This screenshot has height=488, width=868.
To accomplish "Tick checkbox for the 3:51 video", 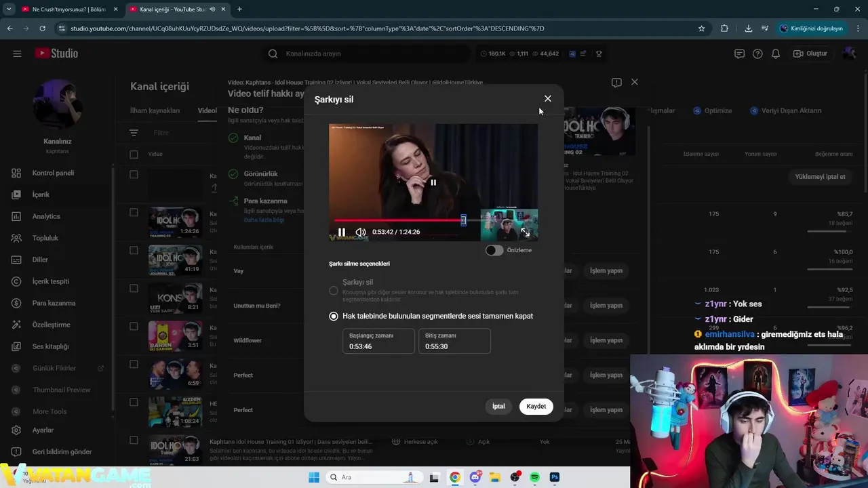I will pyautogui.click(x=134, y=326).
